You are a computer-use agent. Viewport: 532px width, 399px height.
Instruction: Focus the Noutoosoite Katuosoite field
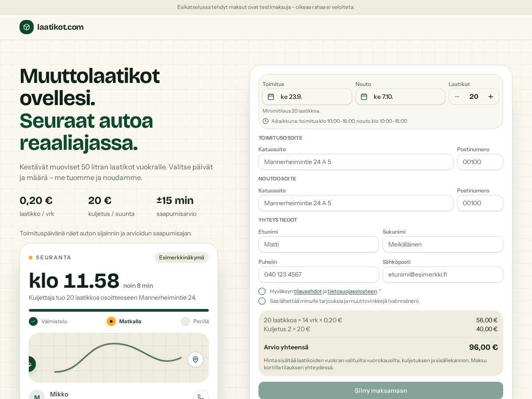[356, 203]
